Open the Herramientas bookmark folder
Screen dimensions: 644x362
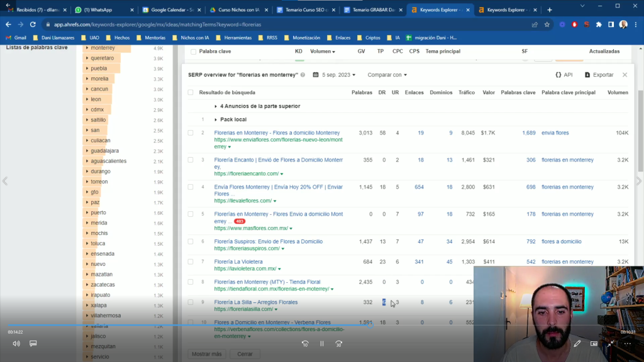[233, 38]
